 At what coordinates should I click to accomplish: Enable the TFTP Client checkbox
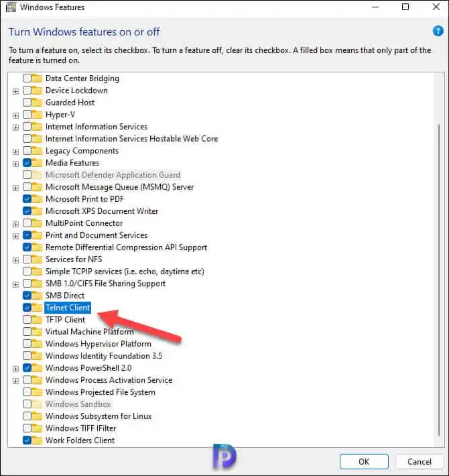[27, 320]
